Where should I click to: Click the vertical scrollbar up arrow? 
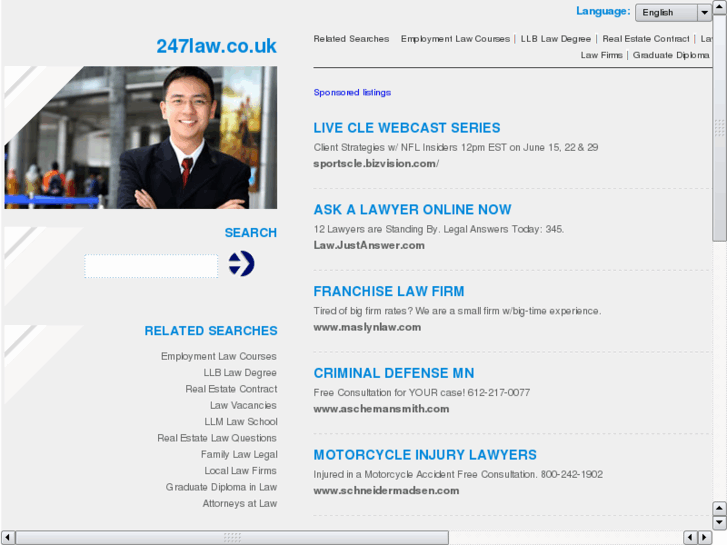click(x=719, y=7)
